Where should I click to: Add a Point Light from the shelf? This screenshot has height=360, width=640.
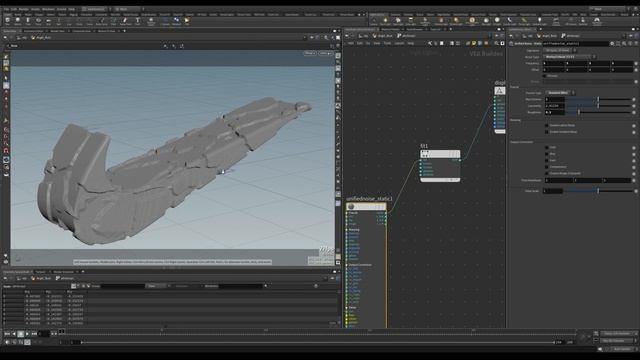(x=385, y=21)
